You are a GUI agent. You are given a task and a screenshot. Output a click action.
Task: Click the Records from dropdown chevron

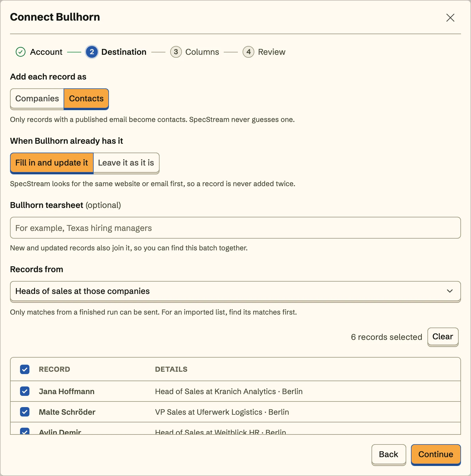click(x=450, y=291)
